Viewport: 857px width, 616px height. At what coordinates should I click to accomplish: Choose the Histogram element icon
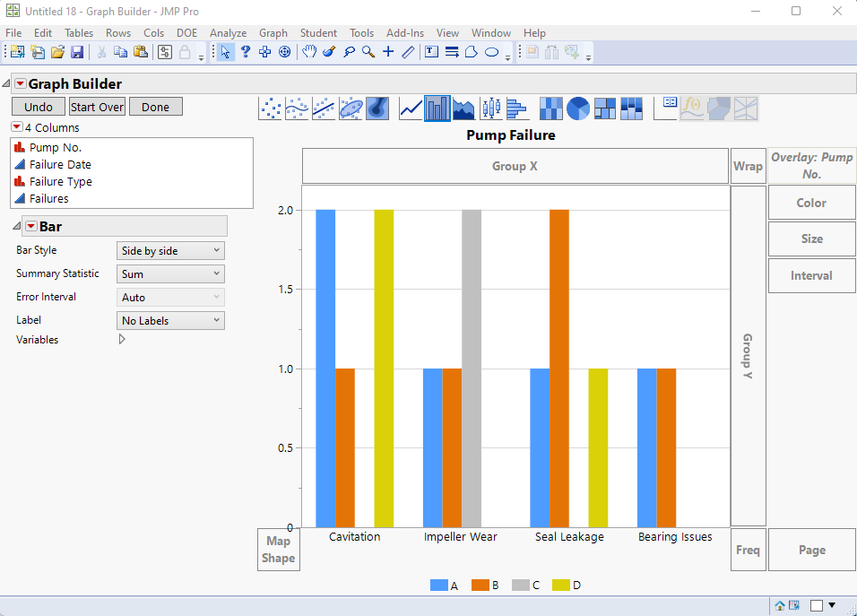click(x=516, y=108)
